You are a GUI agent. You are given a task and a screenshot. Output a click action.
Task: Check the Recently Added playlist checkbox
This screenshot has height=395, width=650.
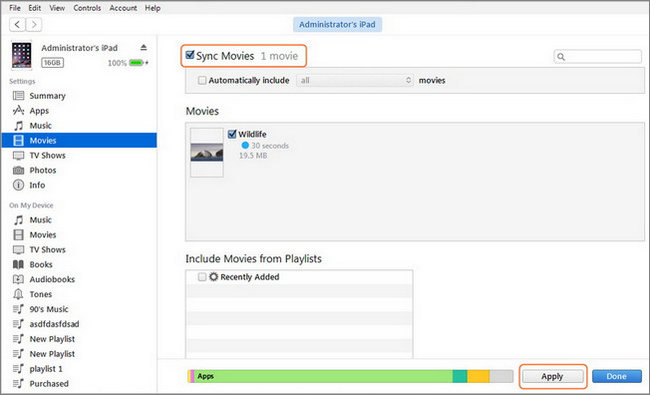[202, 277]
